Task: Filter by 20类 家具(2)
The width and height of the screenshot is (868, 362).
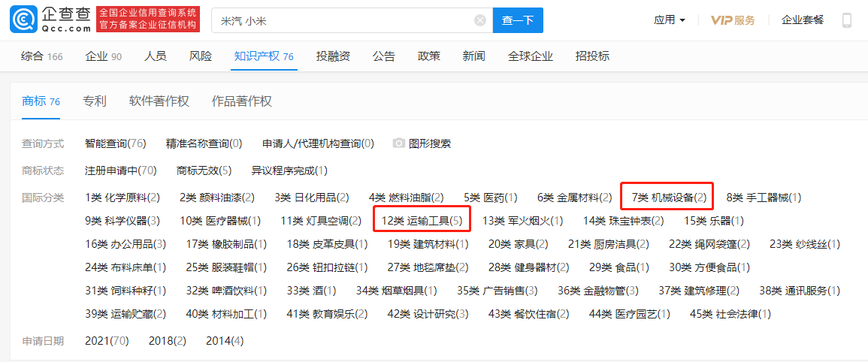Action: 519,244
